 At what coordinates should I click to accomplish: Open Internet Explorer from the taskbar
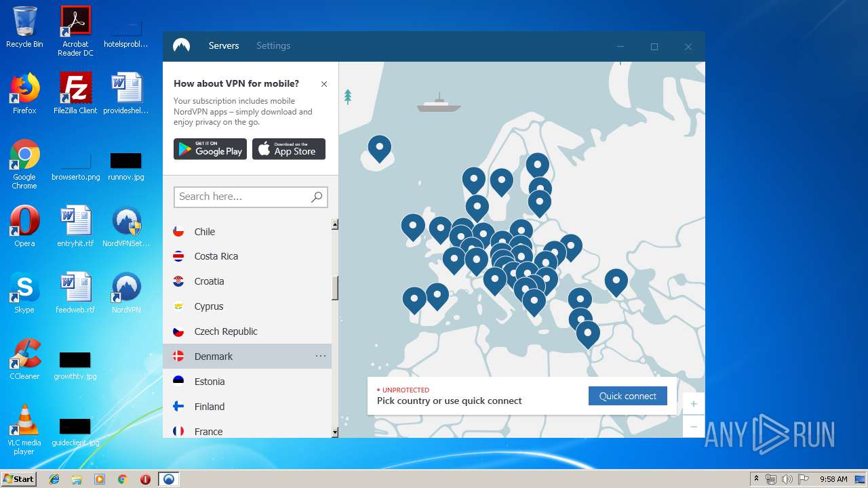[54, 479]
